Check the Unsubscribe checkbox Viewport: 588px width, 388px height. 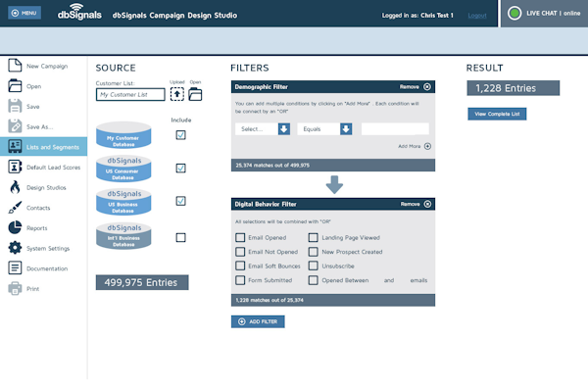[314, 266]
